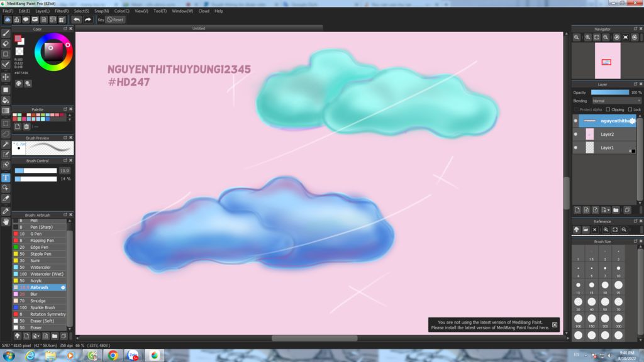
Task: Open the Layer menu
Action: click(x=42, y=11)
